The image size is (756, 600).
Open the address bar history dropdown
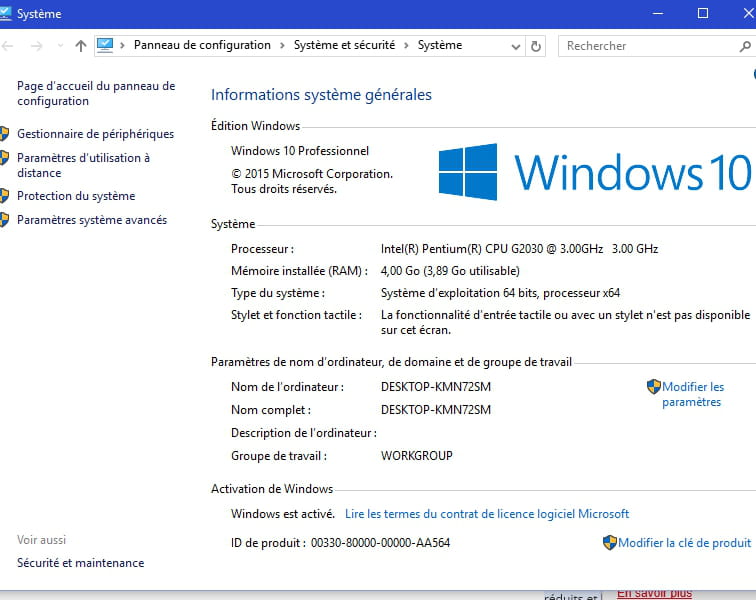[515, 47]
